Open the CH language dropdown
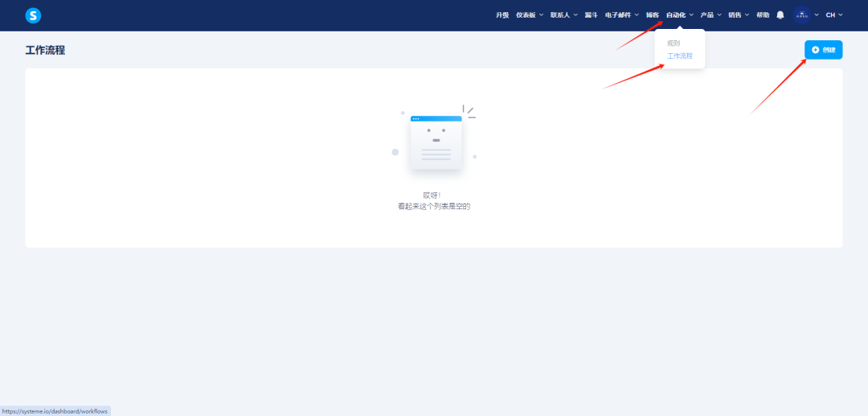The height and width of the screenshot is (416, 868). (x=834, y=15)
